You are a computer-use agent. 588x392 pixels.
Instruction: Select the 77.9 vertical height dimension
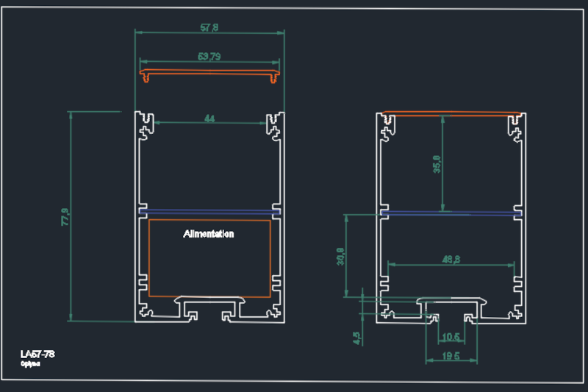pyautogui.click(x=65, y=217)
